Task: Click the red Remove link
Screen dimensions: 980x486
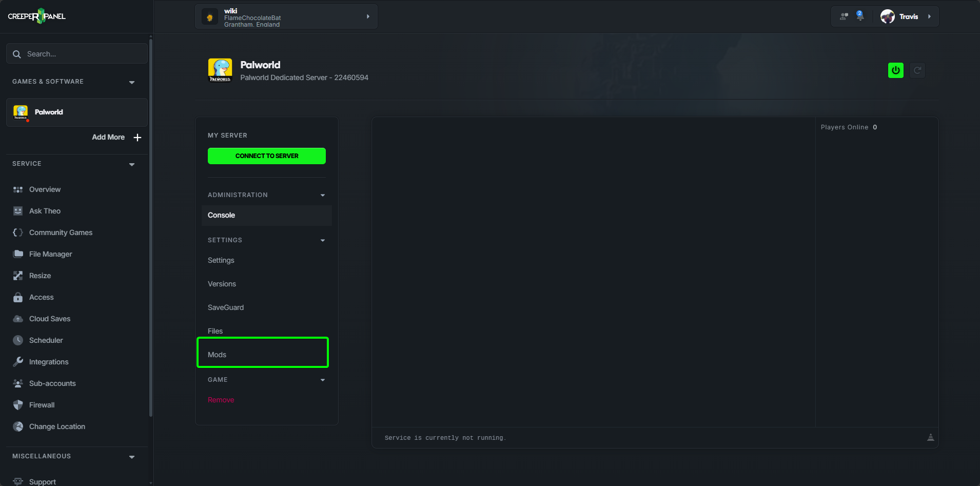Action: pos(221,400)
